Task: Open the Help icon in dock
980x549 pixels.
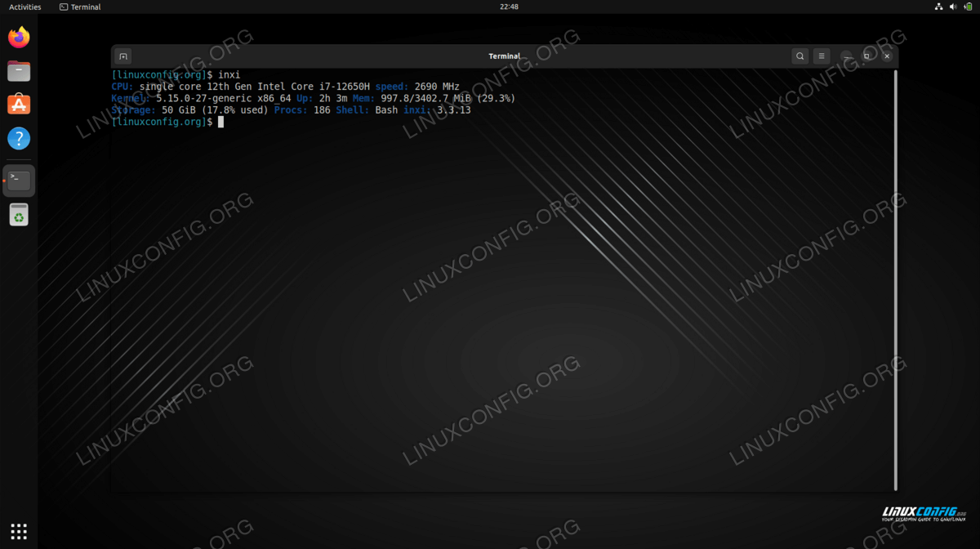Action: coord(19,138)
